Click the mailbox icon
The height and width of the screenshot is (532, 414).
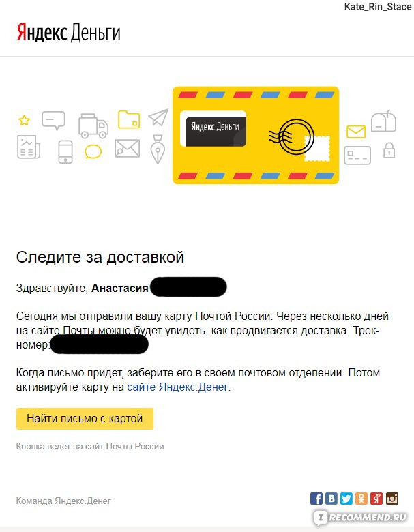click(x=384, y=121)
